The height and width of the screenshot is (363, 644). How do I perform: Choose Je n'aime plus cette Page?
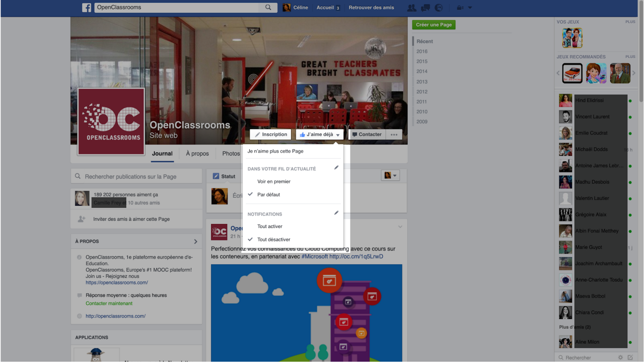click(275, 151)
